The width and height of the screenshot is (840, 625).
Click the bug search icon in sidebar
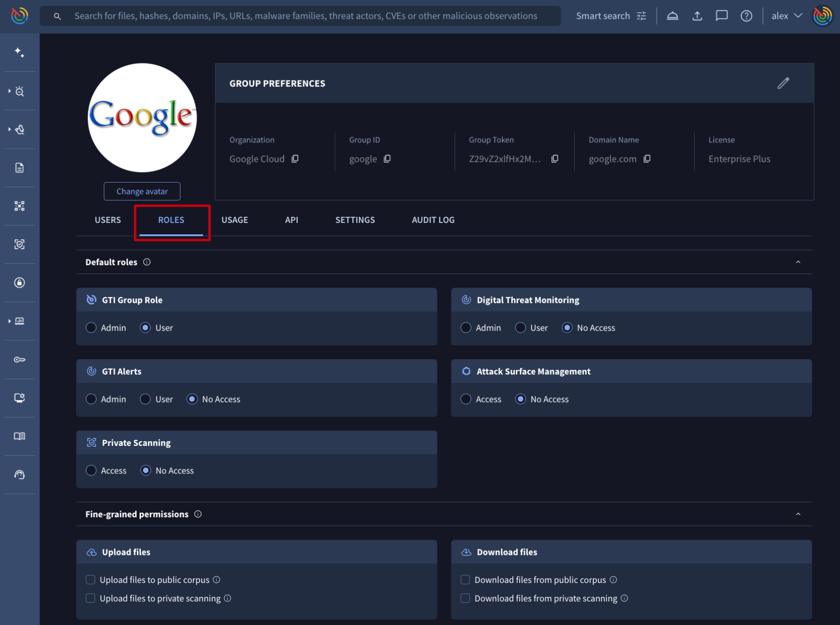tap(20, 91)
